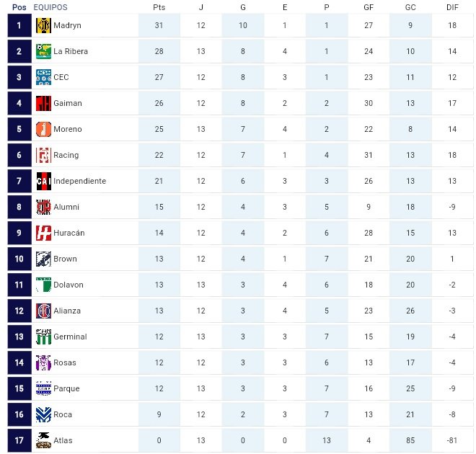Select the Roca blue crest icon
476x454 pixels.
coord(43,414)
